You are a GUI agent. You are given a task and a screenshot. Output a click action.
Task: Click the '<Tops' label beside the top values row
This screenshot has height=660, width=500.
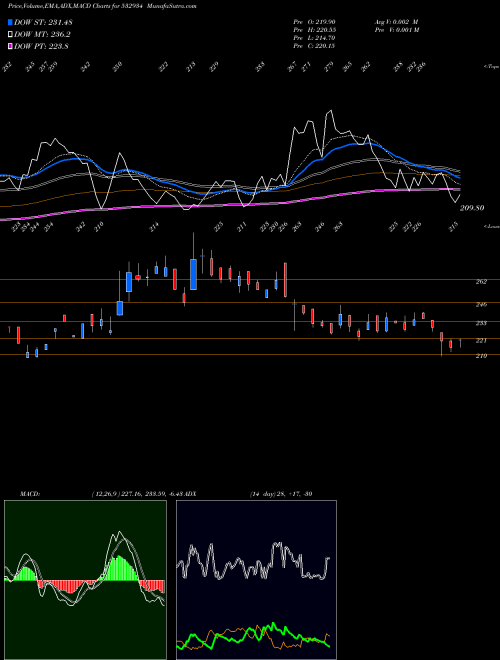[491, 67]
